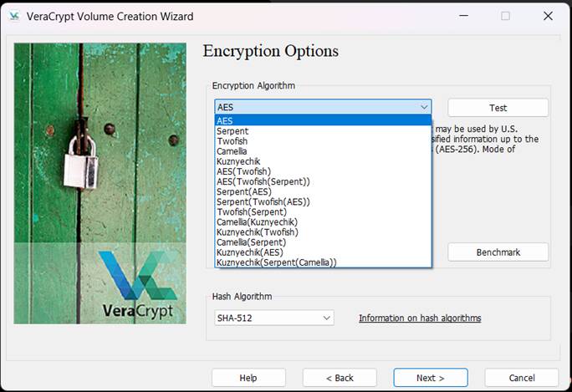The width and height of the screenshot is (572, 392).
Task: Choose the Serpent(AES) option
Action: pyautogui.click(x=323, y=191)
